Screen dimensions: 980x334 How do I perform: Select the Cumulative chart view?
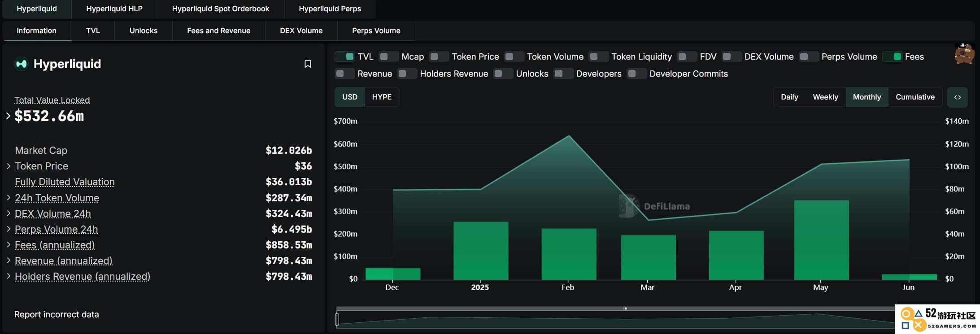click(x=915, y=97)
